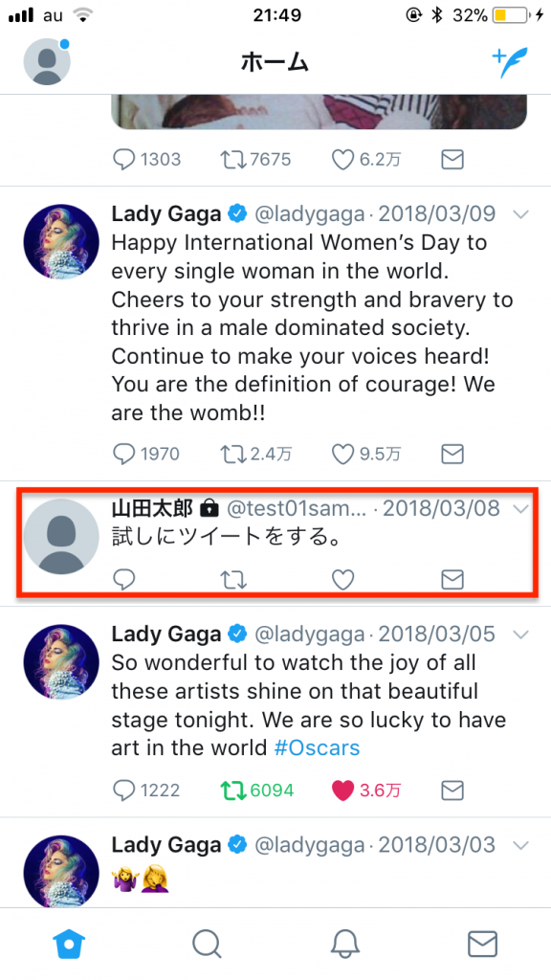Like the International Women's Day tweet
551x980 pixels.
coord(343,454)
